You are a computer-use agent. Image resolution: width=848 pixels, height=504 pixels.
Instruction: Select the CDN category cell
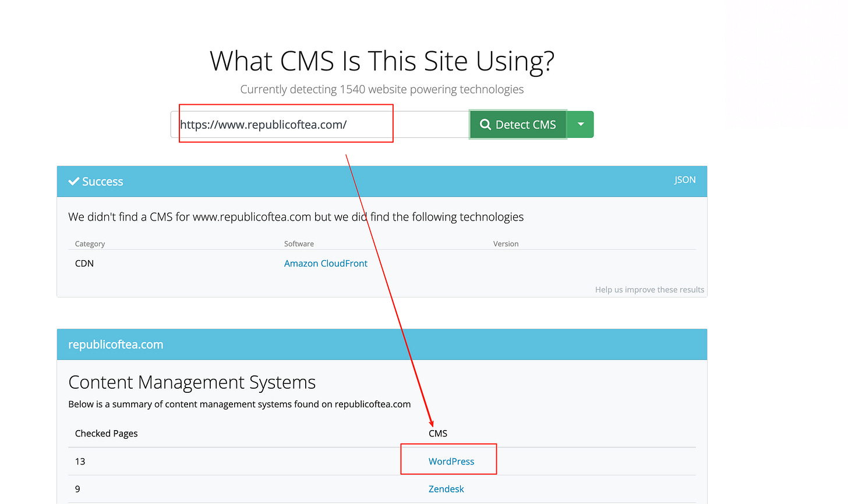pos(84,264)
